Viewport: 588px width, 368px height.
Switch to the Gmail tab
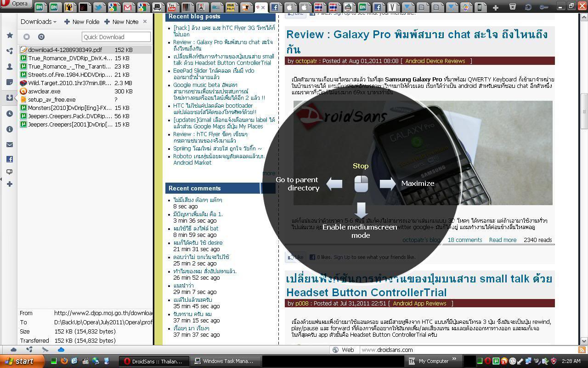pos(128,7)
